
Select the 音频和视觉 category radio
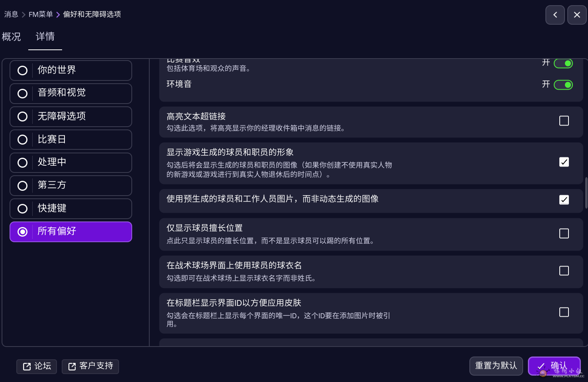(22, 93)
